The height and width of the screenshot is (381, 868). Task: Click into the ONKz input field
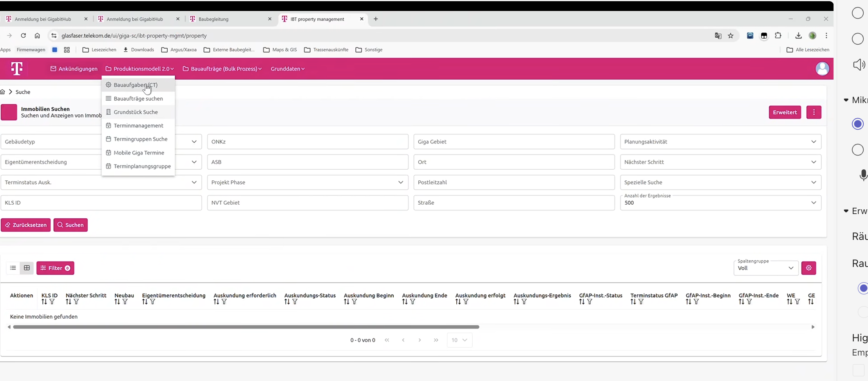tap(307, 142)
